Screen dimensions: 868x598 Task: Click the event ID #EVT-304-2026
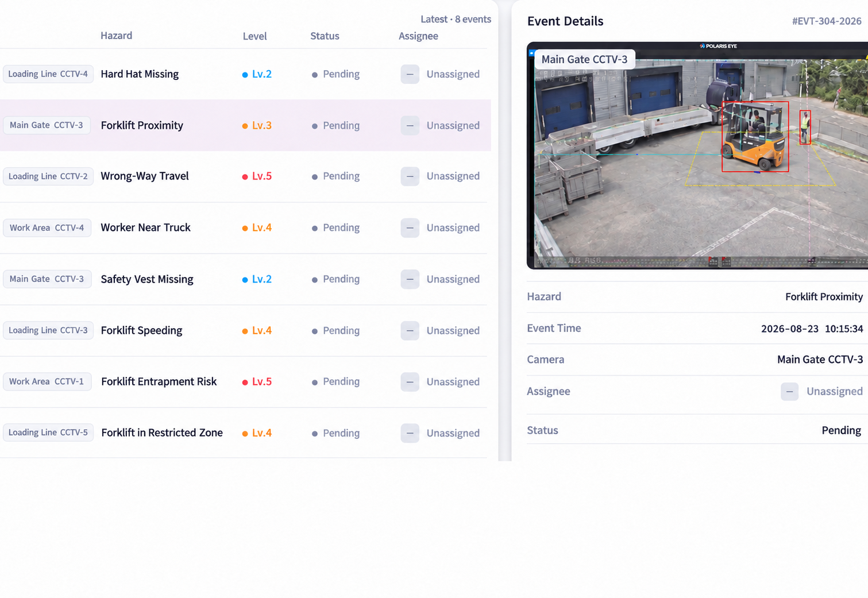827,21
